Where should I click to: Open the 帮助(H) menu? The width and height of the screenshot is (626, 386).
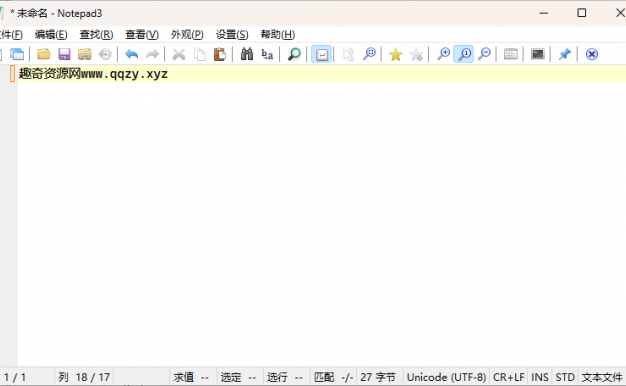278,35
